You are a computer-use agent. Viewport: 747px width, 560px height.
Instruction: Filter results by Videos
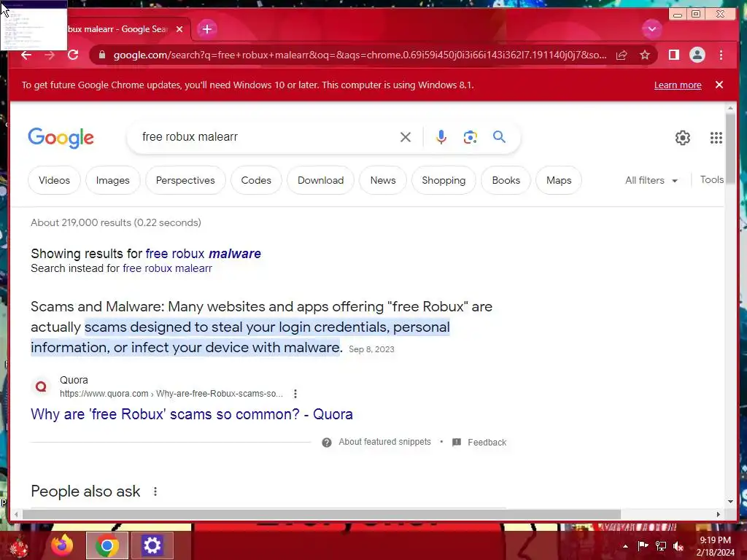point(54,181)
